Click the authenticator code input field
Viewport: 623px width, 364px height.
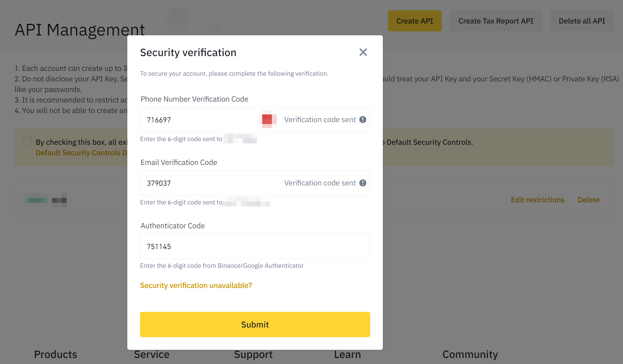255,246
